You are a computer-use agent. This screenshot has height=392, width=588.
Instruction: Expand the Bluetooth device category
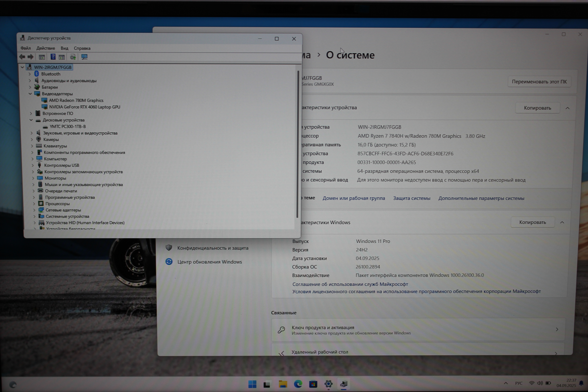(30, 74)
